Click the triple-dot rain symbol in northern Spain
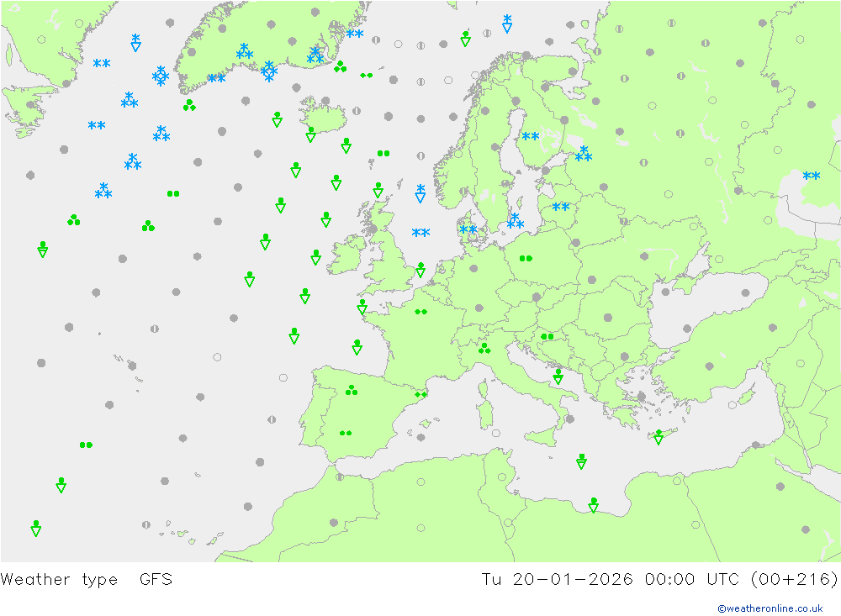 point(351,390)
